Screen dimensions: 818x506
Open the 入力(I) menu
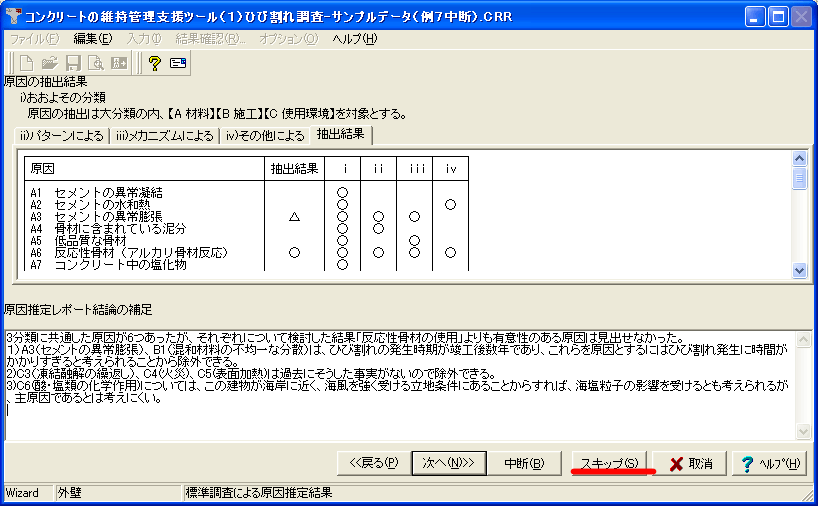[144, 39]
